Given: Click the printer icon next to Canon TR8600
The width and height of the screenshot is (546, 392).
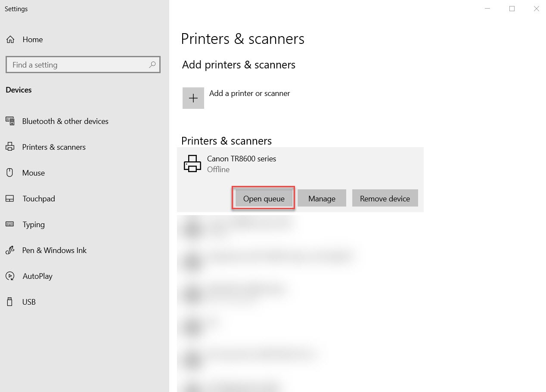Looking at the screenshot, I should pos(192,164).
